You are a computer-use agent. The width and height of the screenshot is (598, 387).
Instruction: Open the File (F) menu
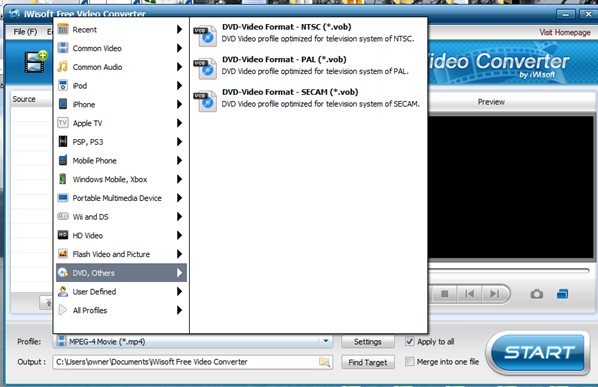pos(25,32)
